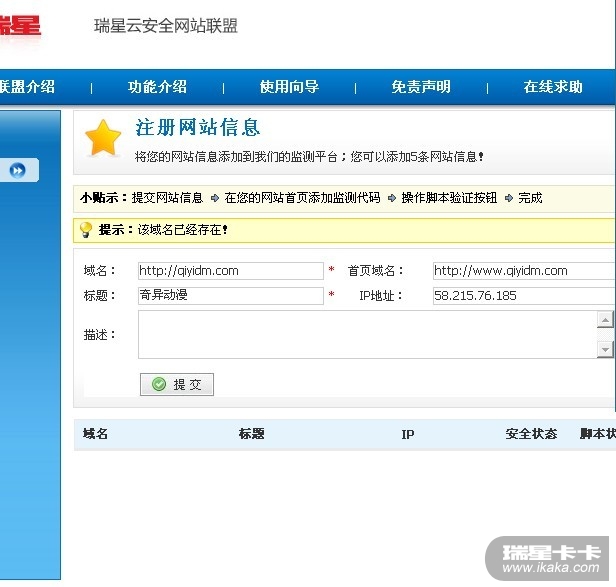Click the 标题 table column header
616x587 pixels.
click(251, 434)
